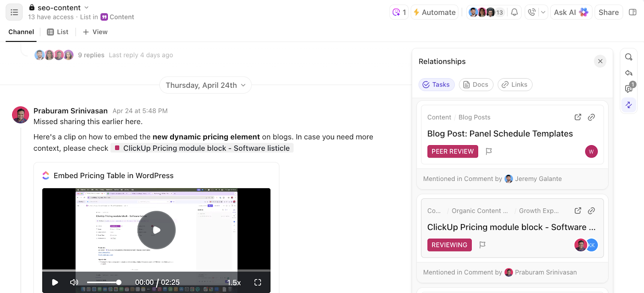Open the Thursday, April 24th date dropdown
The height and width of the screenshot is (293, 644).
[206, 85]
